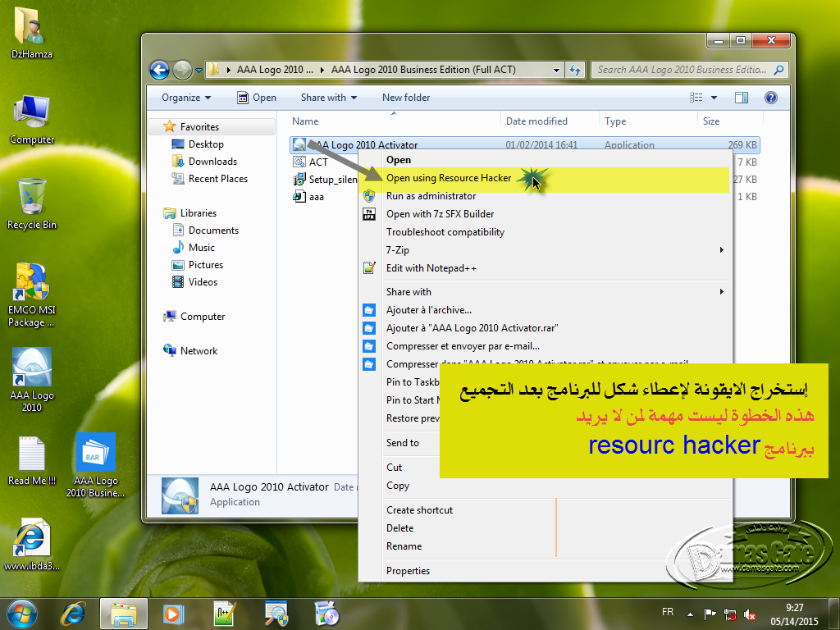Expand the Share with context submenu
The image size is (840, 630).
(545, 292)
